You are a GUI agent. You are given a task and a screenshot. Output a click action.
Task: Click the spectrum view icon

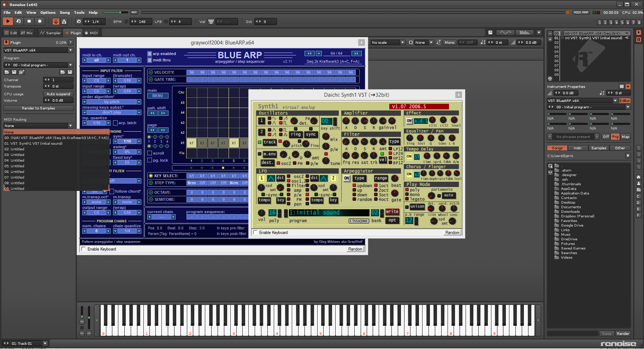tap(525, 32)
